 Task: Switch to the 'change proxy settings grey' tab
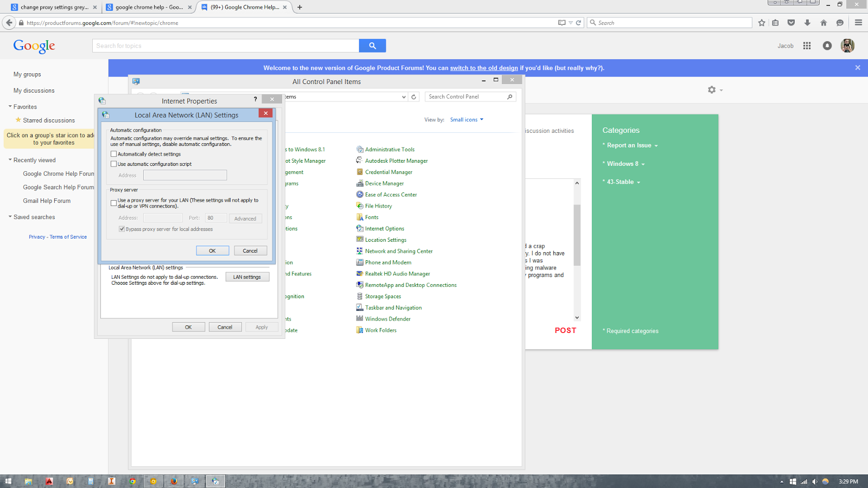click(54, 7)
